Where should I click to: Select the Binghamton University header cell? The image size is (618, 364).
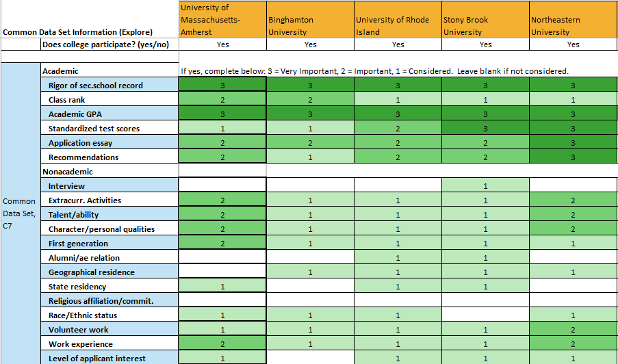(x=310, y=20)
